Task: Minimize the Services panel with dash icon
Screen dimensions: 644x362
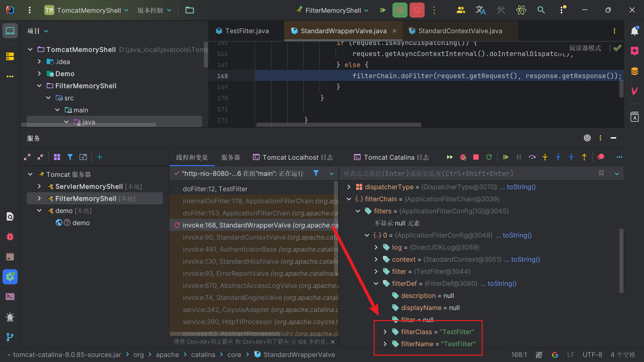Action: (613, 138)
